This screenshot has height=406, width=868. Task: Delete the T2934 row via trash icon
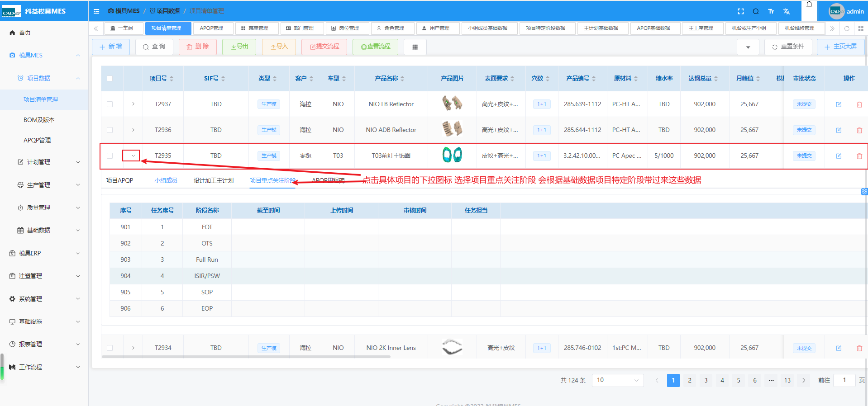click(859, 348)
